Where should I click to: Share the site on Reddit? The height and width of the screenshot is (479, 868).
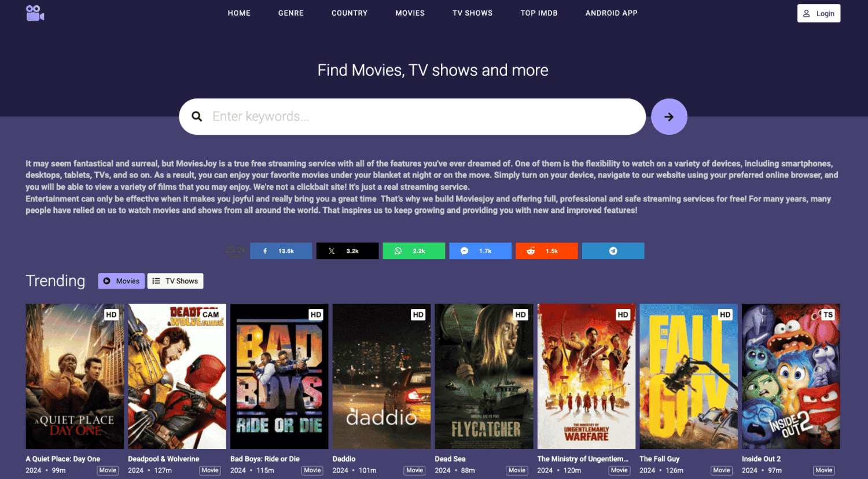[546, 250]
